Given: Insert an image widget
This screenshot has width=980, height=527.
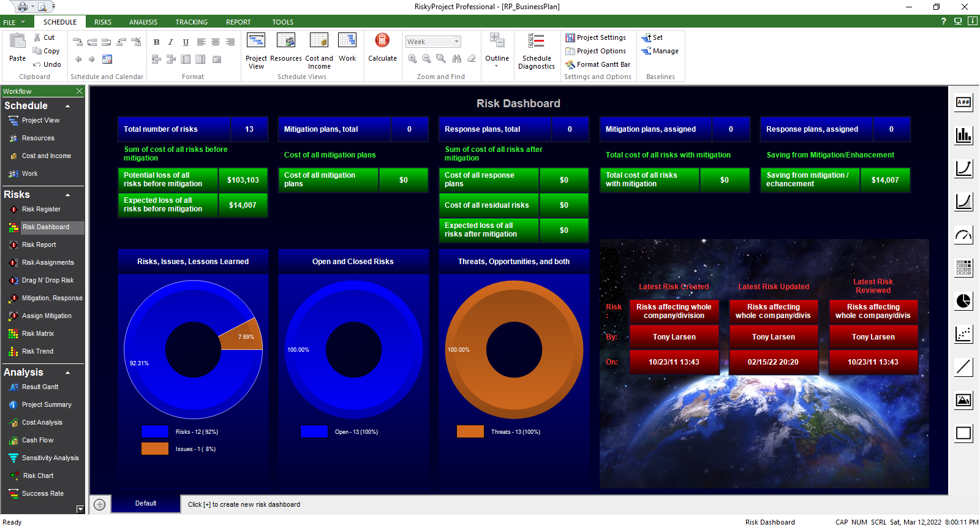Looking at the screenshot, I should coord(963,400).
